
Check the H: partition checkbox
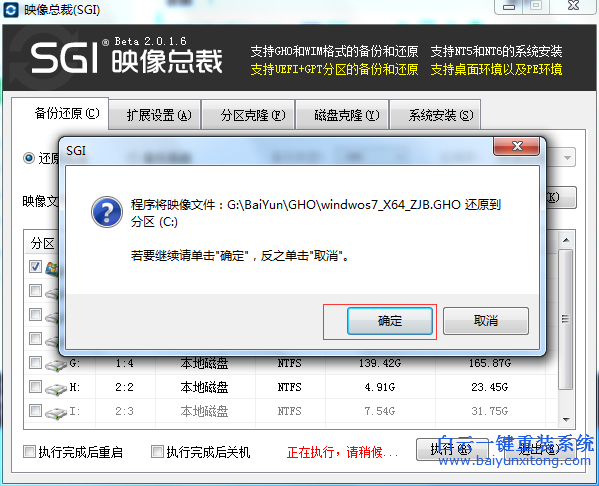click(35, 387)
